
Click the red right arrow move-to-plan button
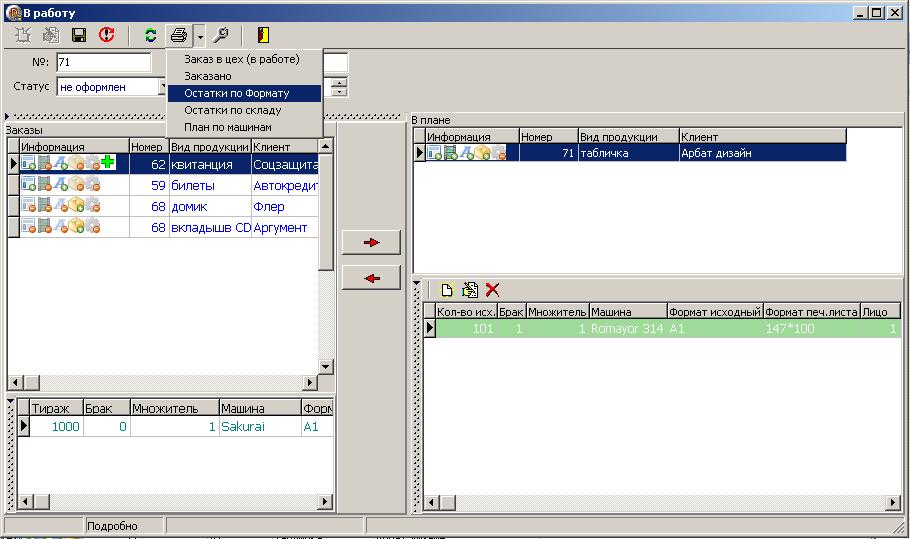371,243
